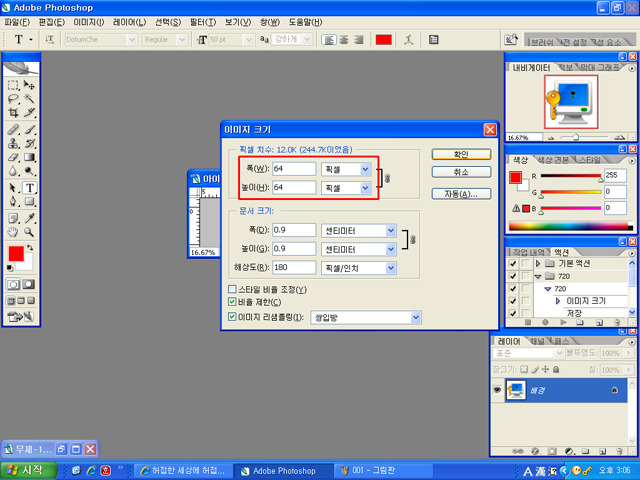
Task: Switch to the 작업 내역 tab
Action: (529, 252)
